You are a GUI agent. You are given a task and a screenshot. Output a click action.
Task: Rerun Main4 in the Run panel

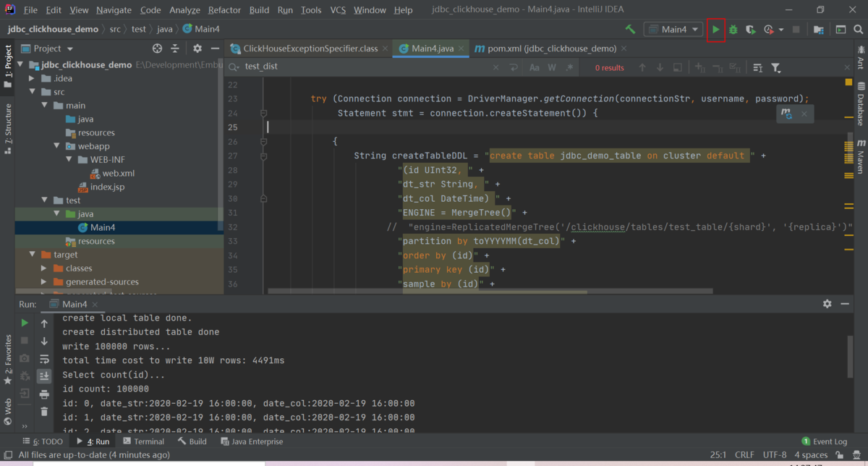tap(25, 323)
